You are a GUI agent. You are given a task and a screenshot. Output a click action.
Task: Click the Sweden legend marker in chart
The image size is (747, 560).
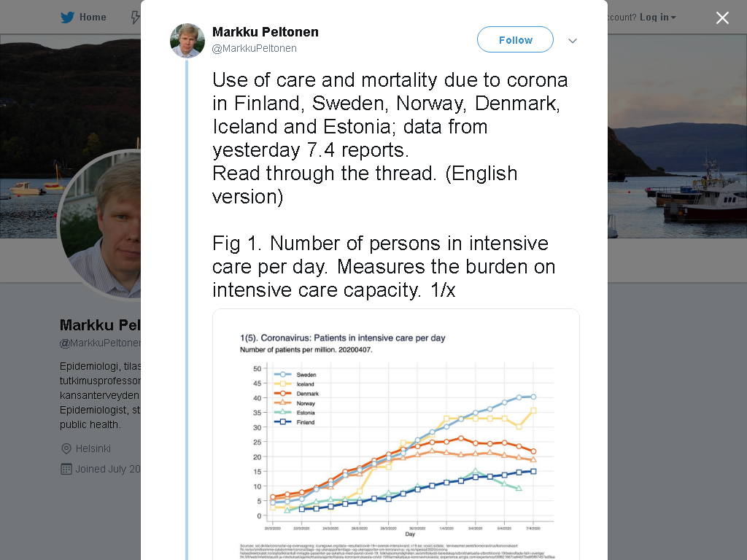(x=282, y=374)
